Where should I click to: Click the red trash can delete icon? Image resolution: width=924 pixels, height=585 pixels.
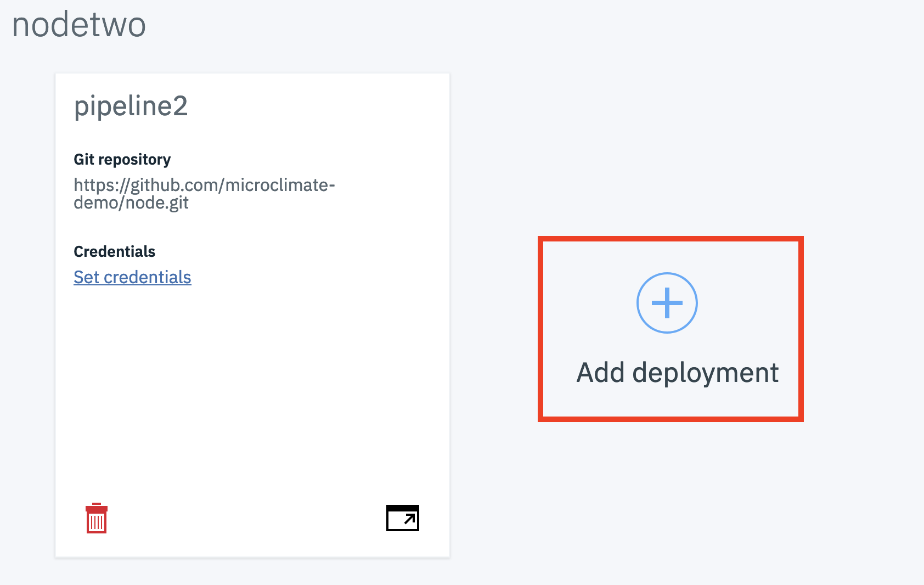pos(97,518)
